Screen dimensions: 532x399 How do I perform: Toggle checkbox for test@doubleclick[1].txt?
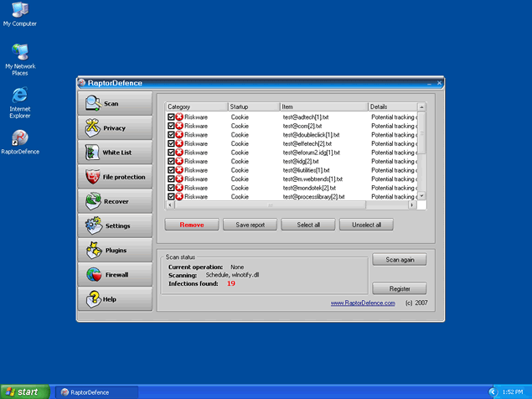(171, 135)
